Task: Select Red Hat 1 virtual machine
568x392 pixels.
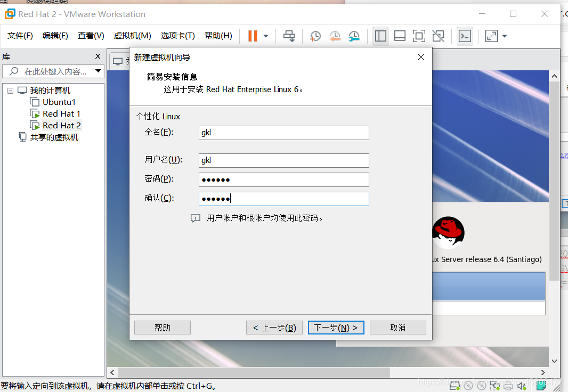Action: pyautogui.click(x=61, y=113)
